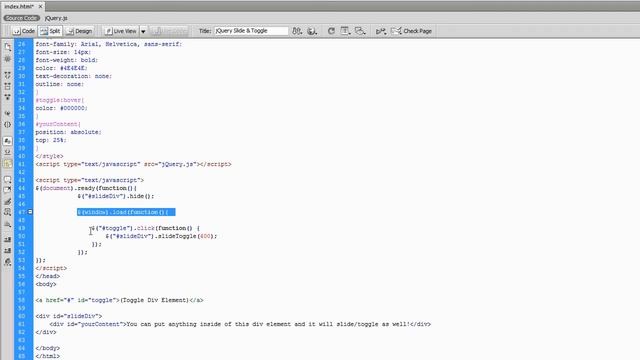Click the closing </style> tag line
This screenshot has height=360, width=640.
(x=49, y=156)
